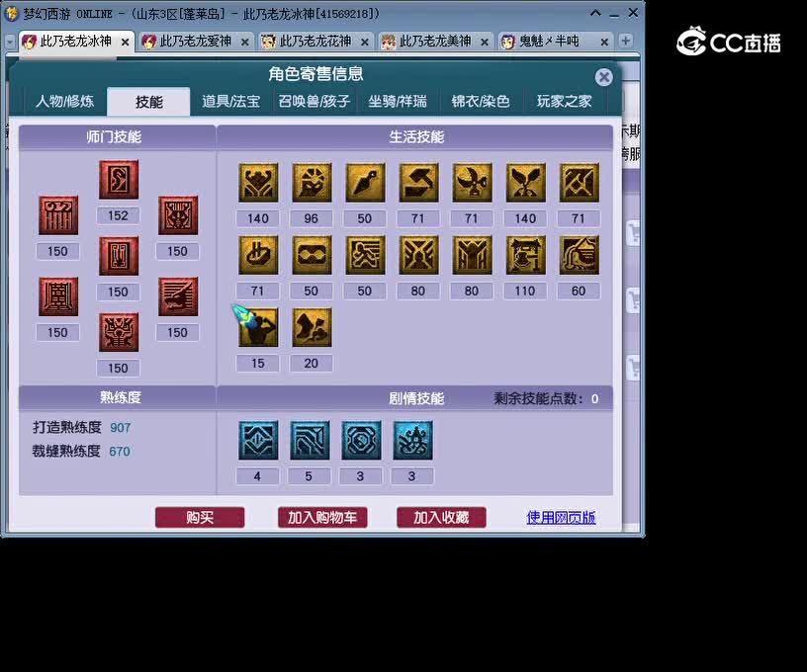Open the tab list dropdown arrow at left
Viewport: 807px width, 672px height.
pyautogui.click(x=10, y=42)
